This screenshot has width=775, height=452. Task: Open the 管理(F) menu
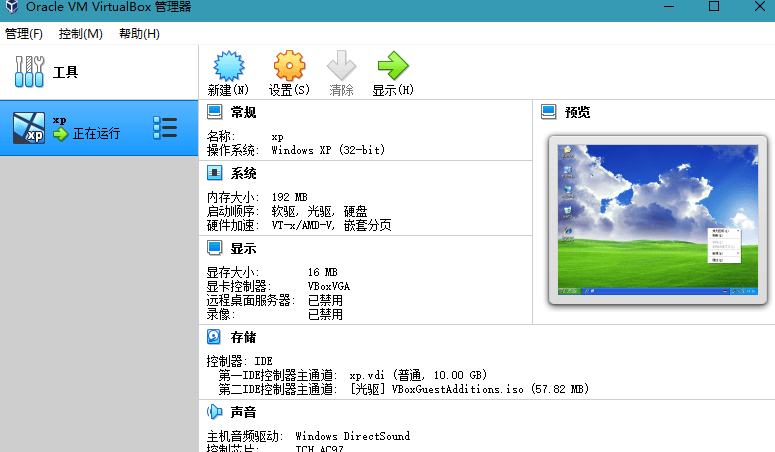tap(24, 34)
